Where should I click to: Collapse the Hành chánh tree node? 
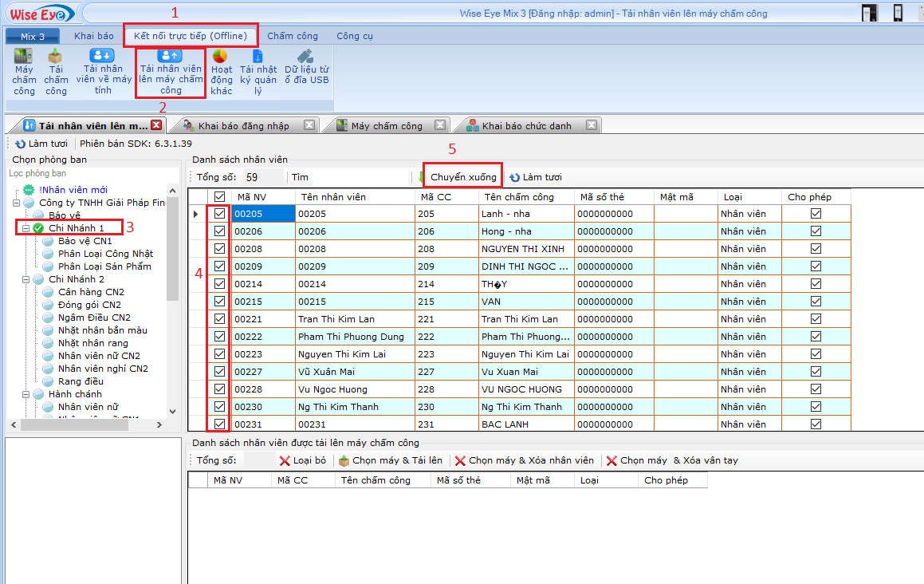pyautogui.click(x=26, y=394)
